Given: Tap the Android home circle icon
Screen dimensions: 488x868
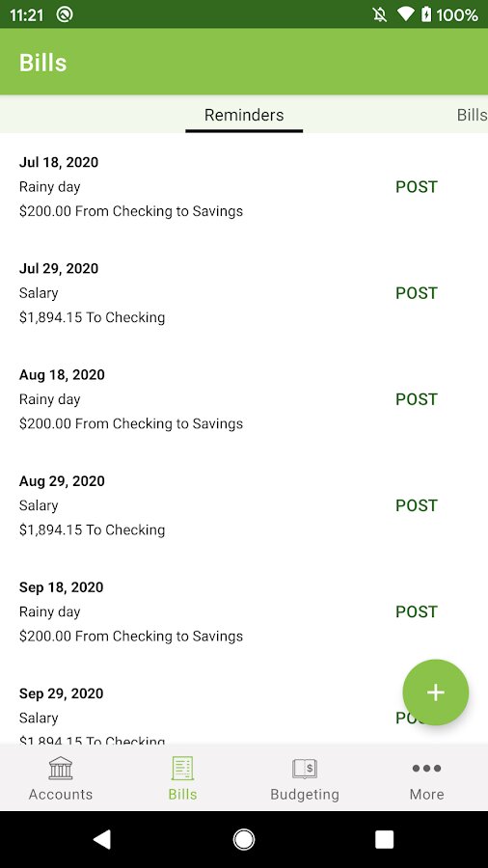Looking at the screenshot, I should coord(243,839).
